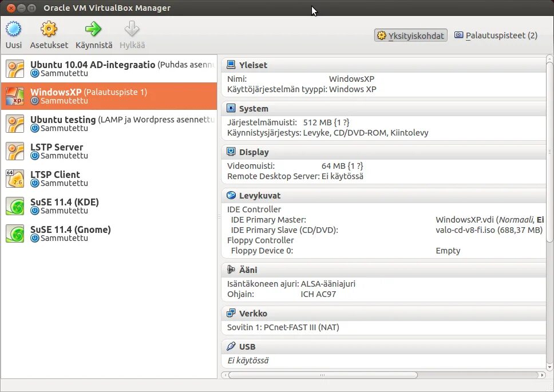
Task: Open the System section header
Action: click(x=383, y=108)
